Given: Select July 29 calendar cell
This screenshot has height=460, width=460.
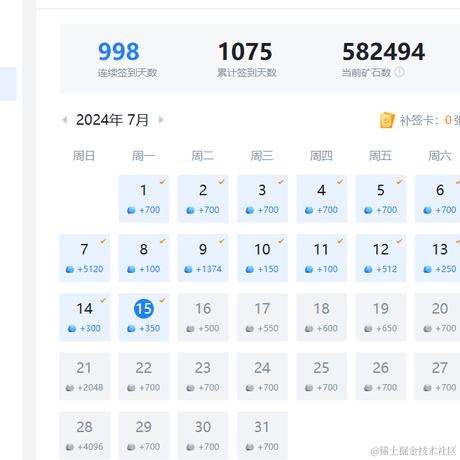Looking at the screenshot, I should click(x=144, y=435).
